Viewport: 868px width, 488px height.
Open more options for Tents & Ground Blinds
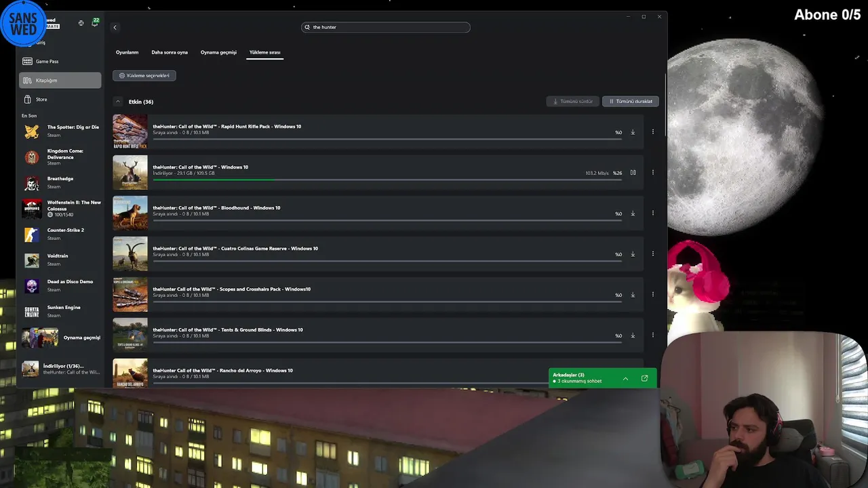[652, 335]
